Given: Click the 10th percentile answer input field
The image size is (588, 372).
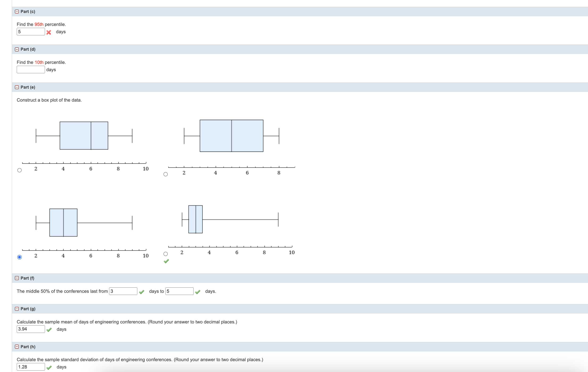Looking at the screenshot, I should tap(31, 69).
